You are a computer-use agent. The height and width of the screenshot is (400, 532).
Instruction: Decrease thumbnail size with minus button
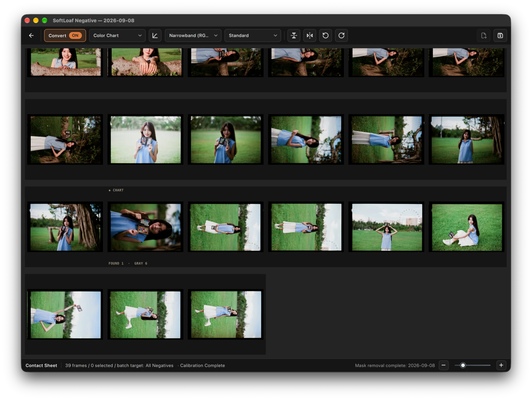pos(444,365)
